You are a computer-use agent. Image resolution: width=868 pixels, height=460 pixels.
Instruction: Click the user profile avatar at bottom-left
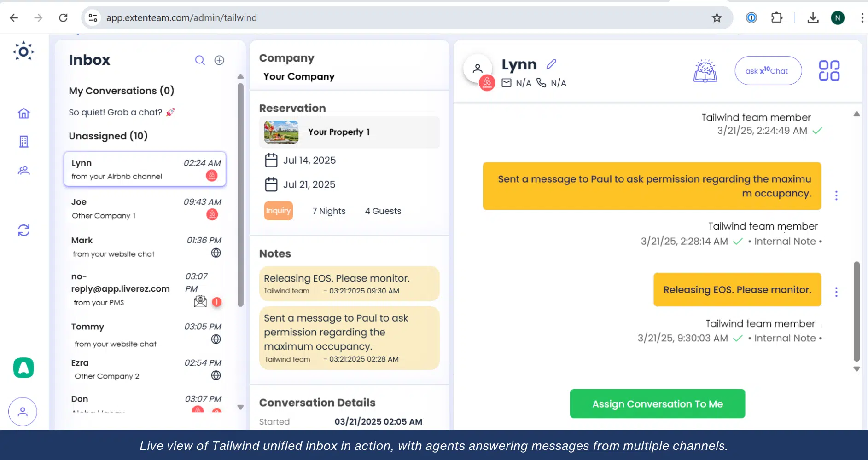(23, 411)
